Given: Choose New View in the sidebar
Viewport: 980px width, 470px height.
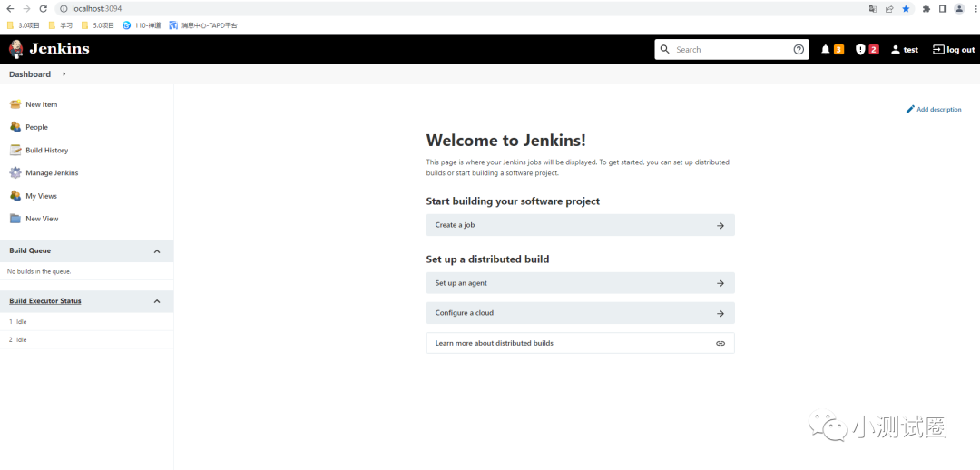Looking at the screenshot, I should click(42, 219).
